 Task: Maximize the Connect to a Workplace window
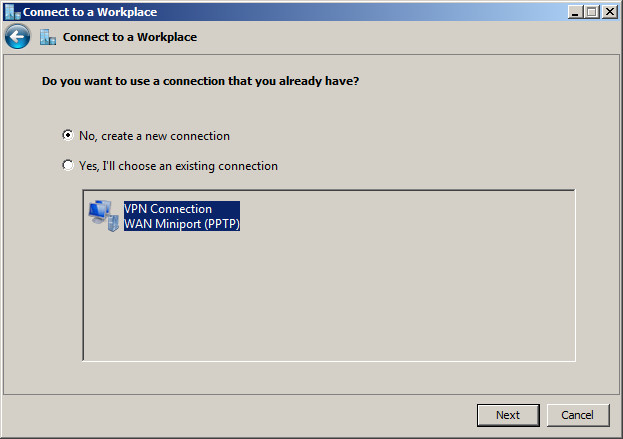(591, 12)
